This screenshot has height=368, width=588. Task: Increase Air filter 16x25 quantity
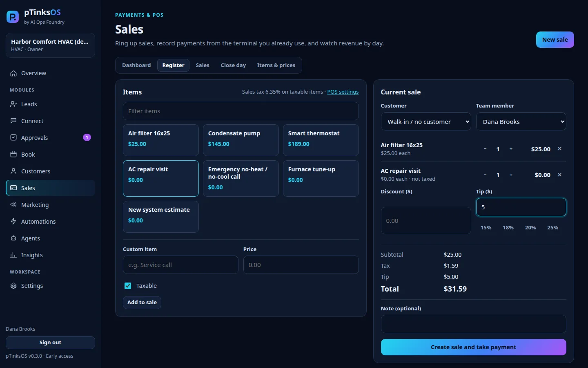[511, 149]
